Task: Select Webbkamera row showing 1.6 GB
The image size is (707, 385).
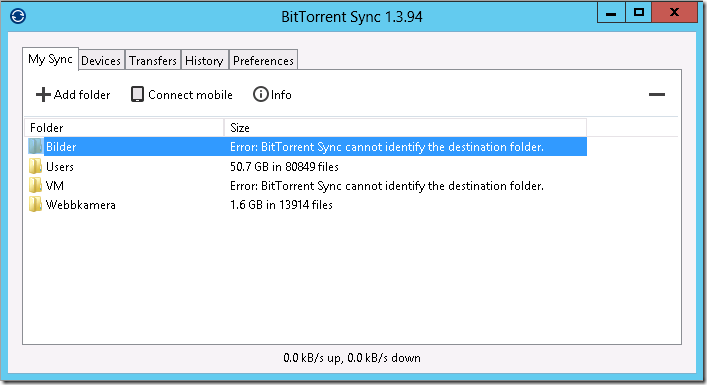Action: point(306,205)
